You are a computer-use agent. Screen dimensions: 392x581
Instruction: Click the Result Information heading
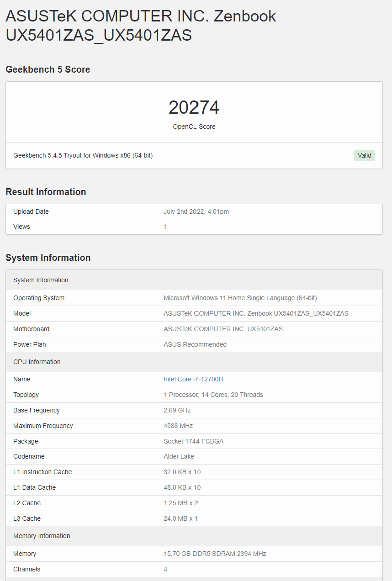point(46,192)
